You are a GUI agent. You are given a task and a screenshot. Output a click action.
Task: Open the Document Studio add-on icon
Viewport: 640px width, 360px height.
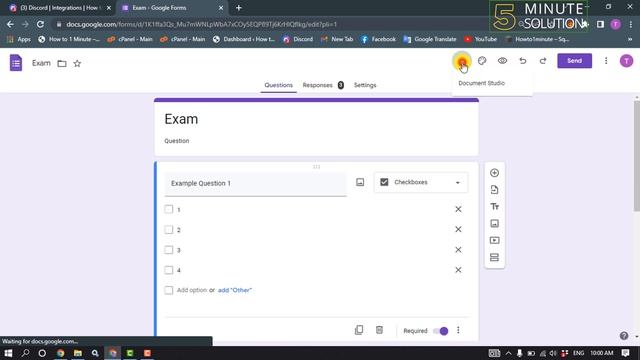(462, 61)
